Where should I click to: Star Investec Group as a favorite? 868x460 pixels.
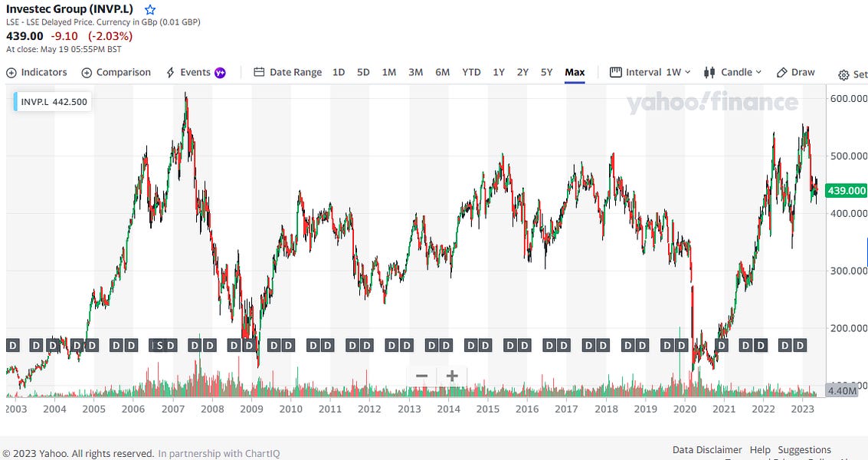(x=150, y=10)
